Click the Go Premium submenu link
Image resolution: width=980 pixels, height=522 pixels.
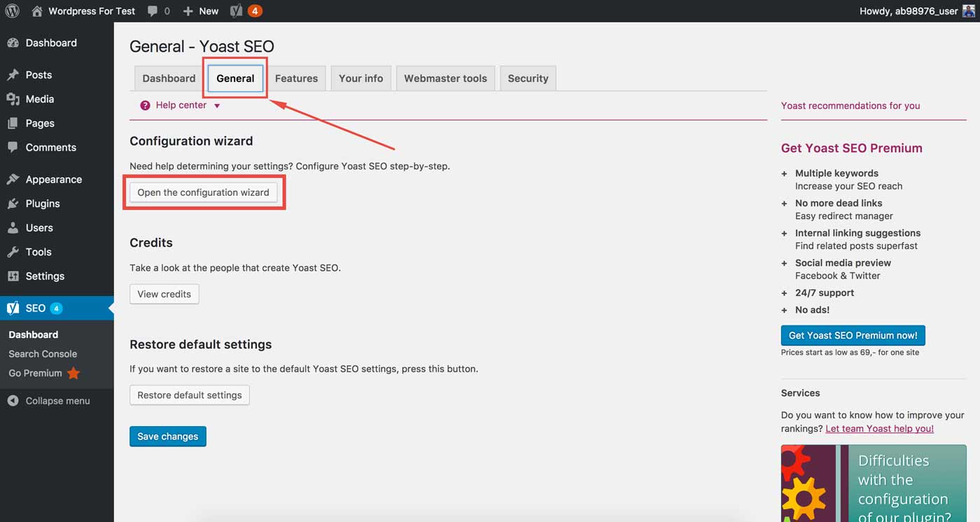tap(35, 373)
